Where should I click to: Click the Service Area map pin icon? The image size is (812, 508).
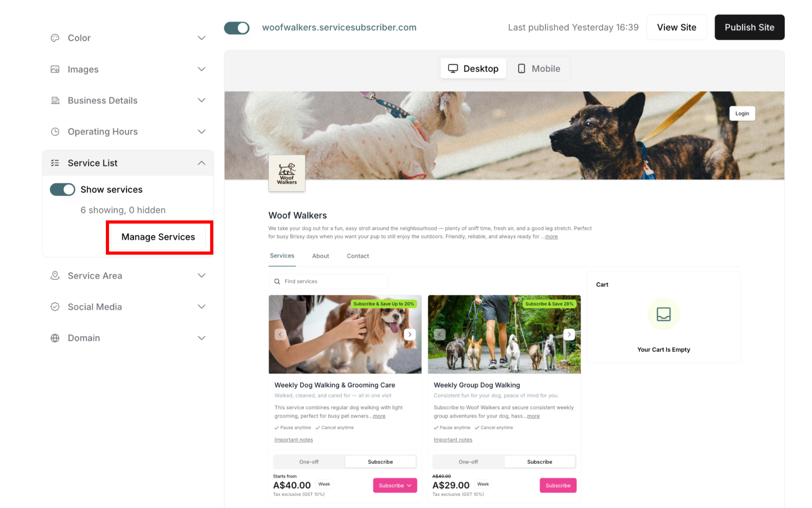[55, 276]
